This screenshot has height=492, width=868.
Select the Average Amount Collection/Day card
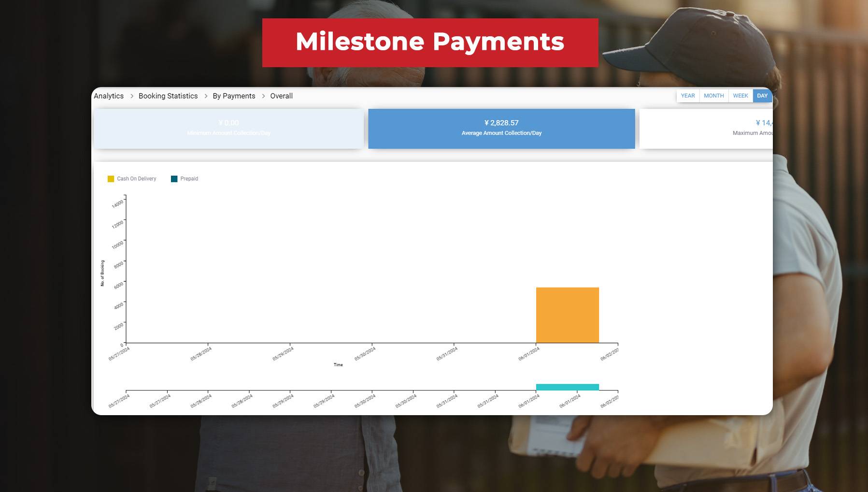click(x=501, y=129)
